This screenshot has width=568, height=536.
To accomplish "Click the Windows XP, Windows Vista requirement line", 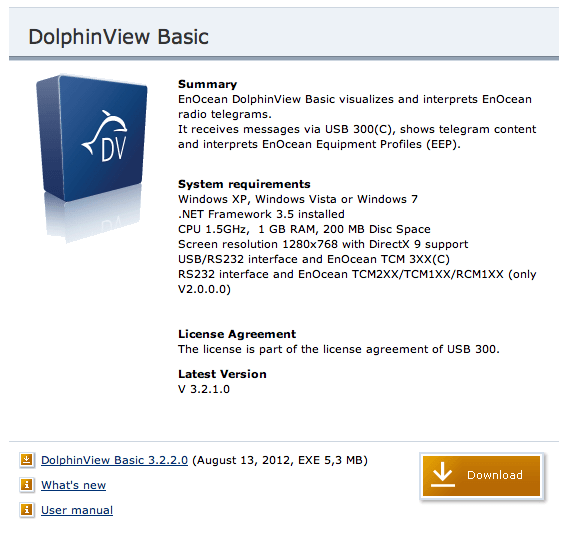I will [x=298, y=199].
